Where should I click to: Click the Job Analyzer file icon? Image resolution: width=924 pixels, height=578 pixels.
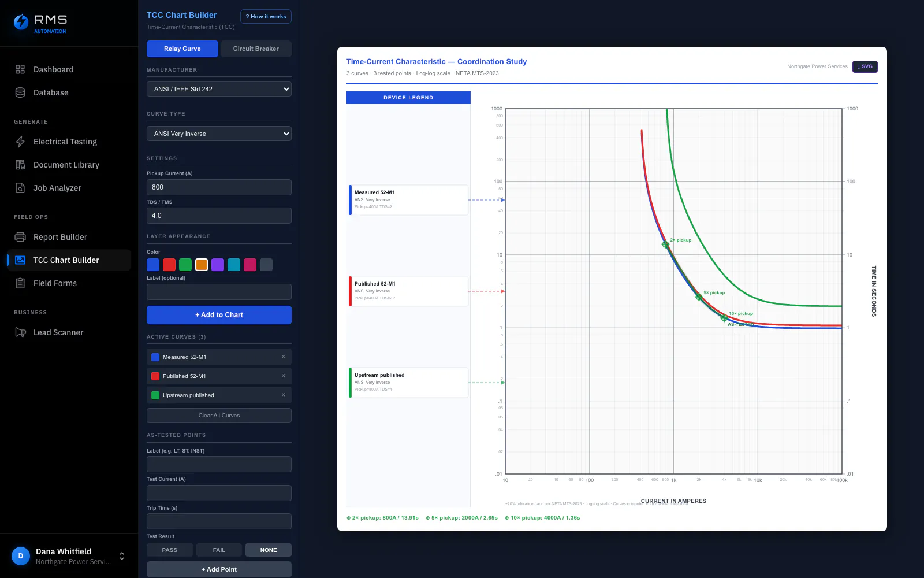(x=20, y=188)
